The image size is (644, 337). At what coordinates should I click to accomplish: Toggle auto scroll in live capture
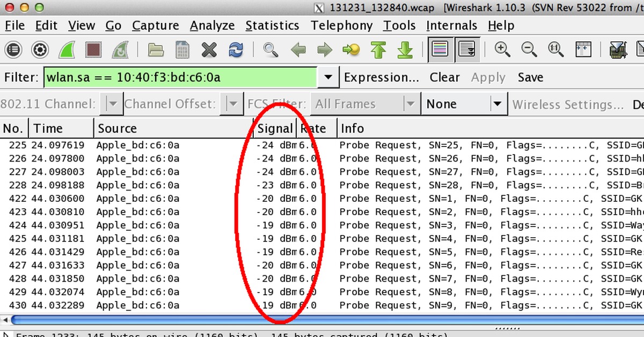point(467,50)
